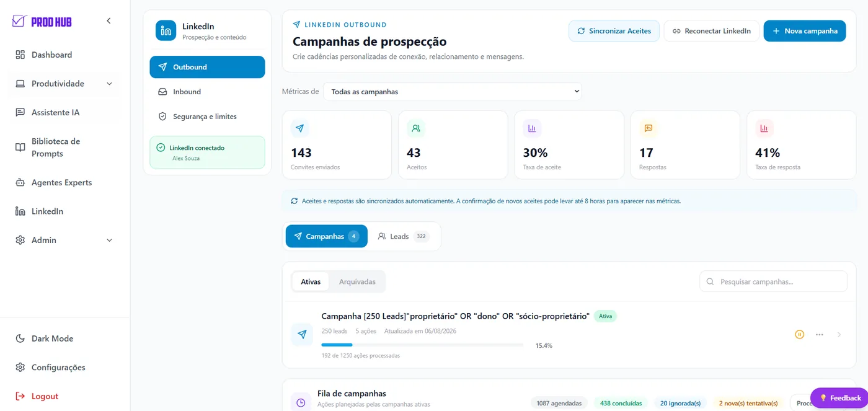Focus the Pesquisar campanhas search field
868x411 pixels.
tap(774, 281)
